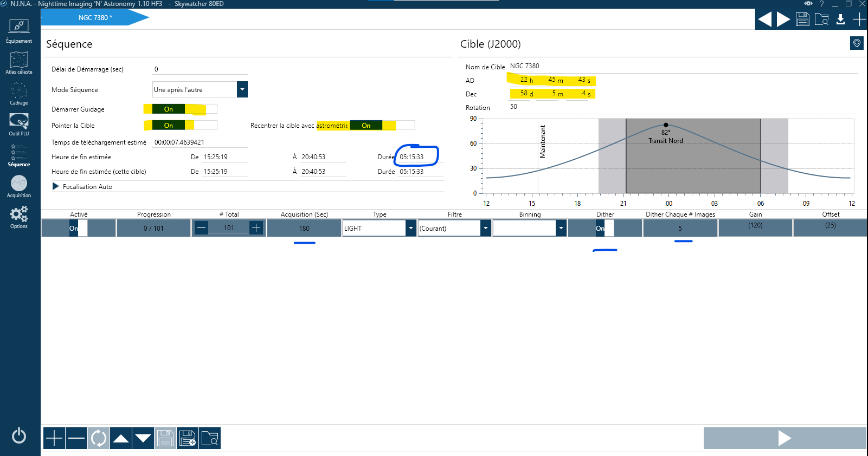Decrease total frame count with minus
The height and width of the screenshot is (456, 868).
202,228
